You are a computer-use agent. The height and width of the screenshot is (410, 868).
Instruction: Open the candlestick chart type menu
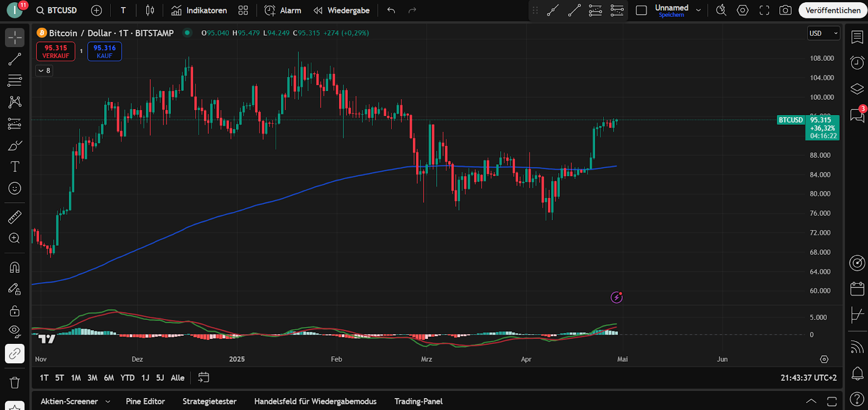click(x=150, y=10)
